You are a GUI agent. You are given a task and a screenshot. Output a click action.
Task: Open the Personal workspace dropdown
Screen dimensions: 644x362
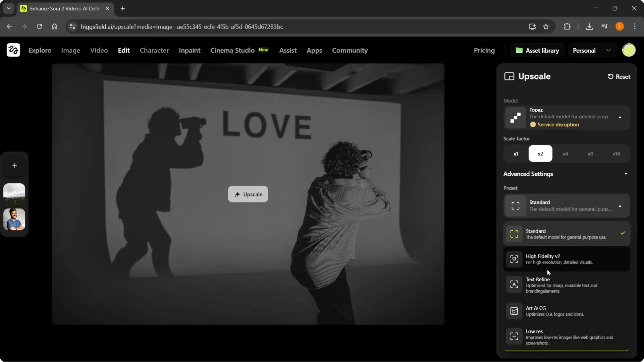592,50
